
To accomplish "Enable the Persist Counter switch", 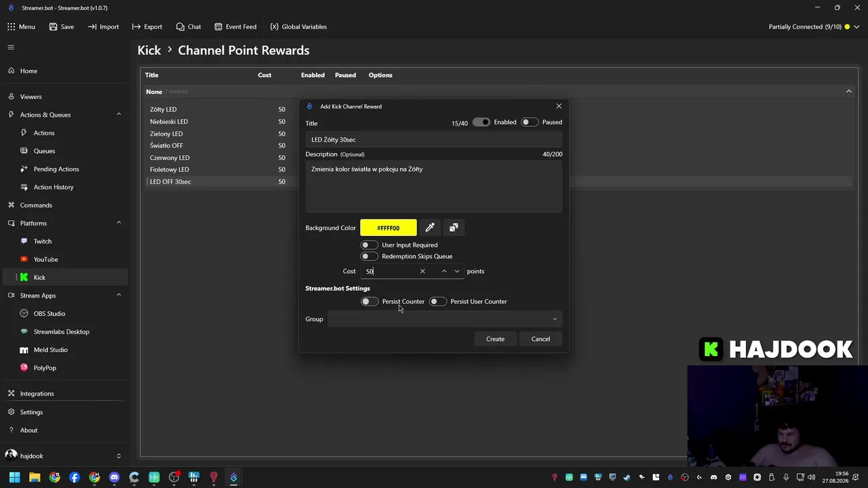I will tap(370, 302).
